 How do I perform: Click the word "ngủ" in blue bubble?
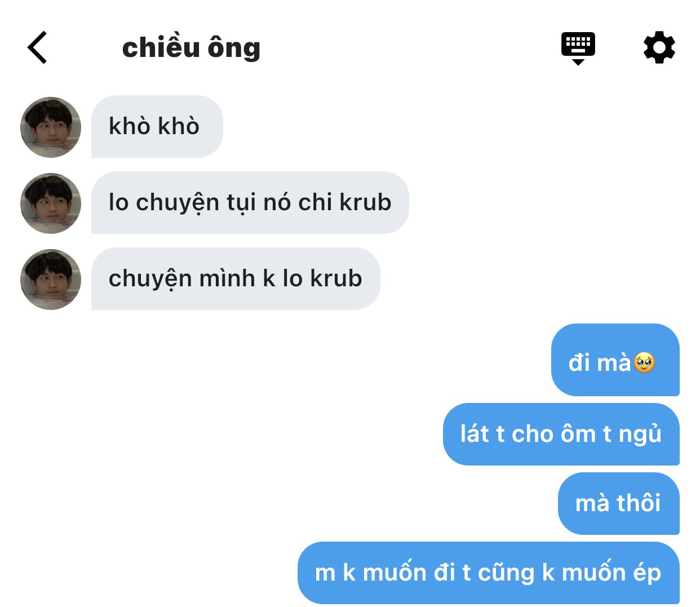[640, 434]
